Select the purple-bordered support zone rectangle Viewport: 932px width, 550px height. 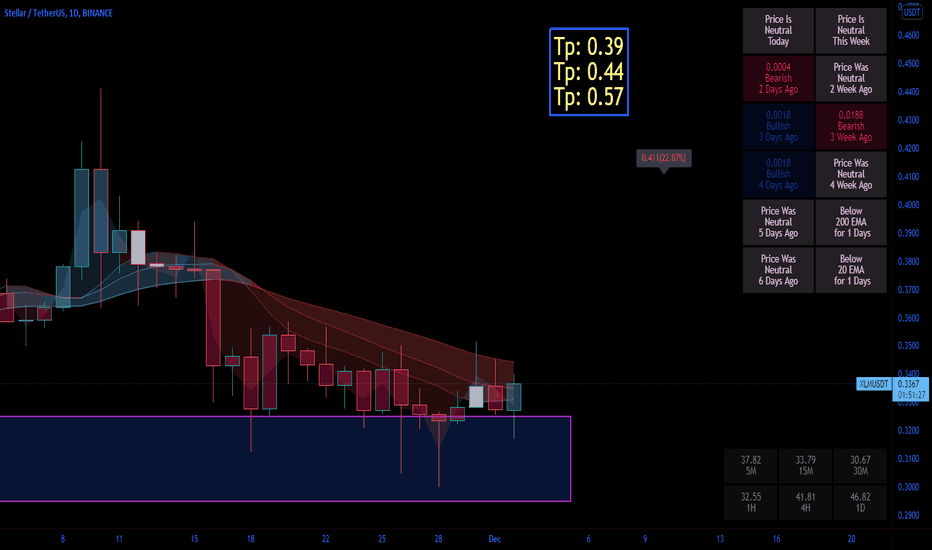285,459
